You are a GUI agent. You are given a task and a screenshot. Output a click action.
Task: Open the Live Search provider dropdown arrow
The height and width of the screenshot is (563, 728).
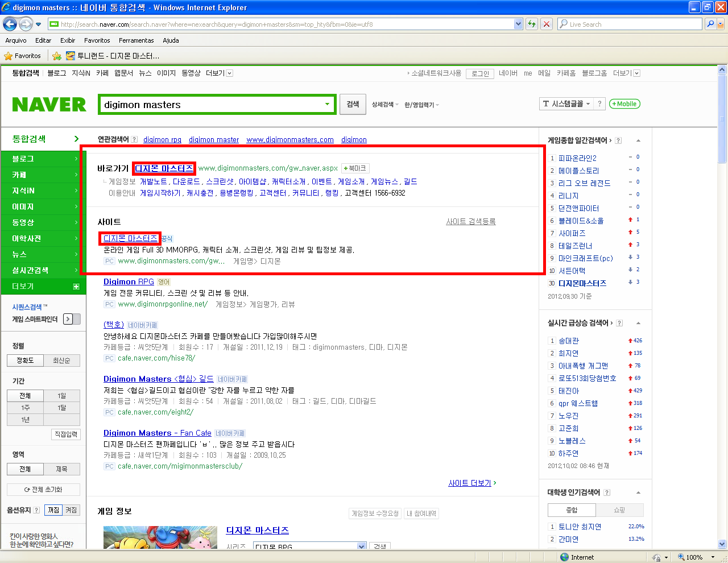pyautogui.click(x=721, y=24)
